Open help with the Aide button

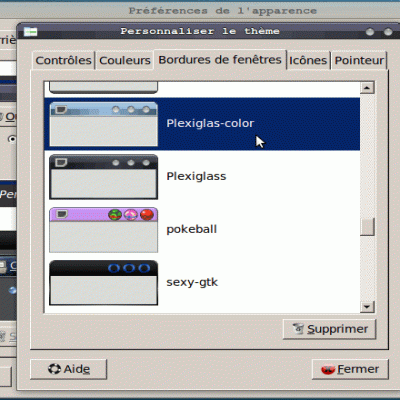(68, 369)
